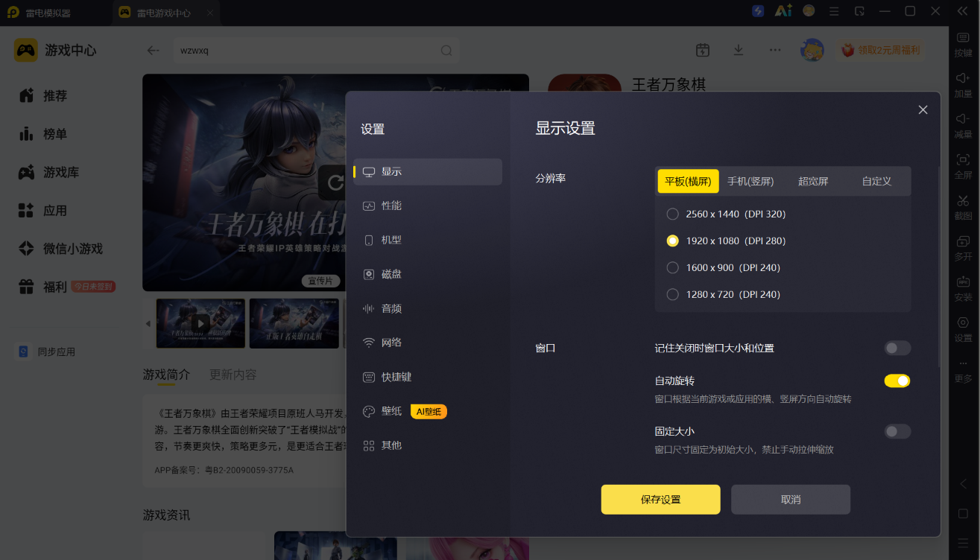Click 同步应用 in the sidebar

pos(48,351)
